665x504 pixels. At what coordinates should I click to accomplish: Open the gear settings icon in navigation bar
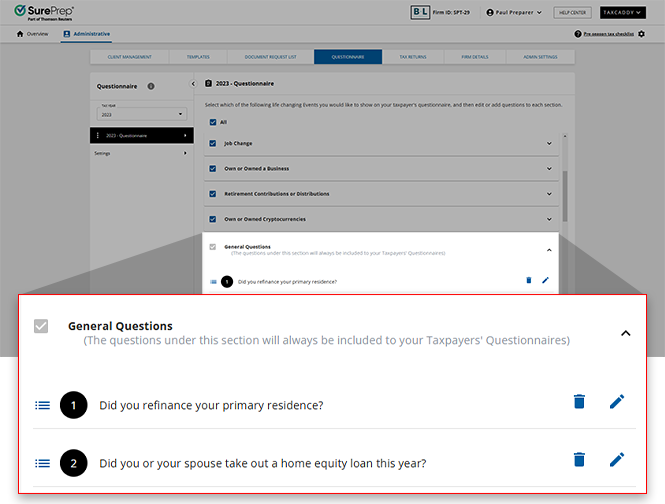point(641,34)
